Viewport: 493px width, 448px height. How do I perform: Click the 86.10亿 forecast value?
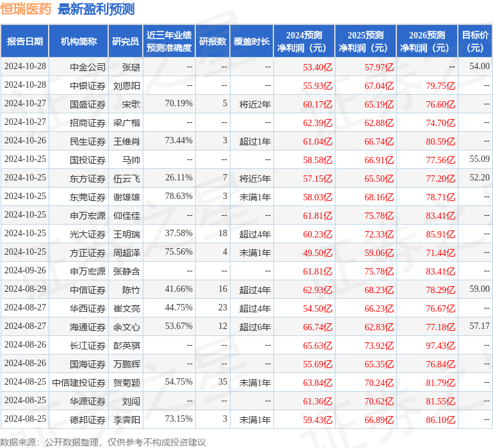point(440,419)
